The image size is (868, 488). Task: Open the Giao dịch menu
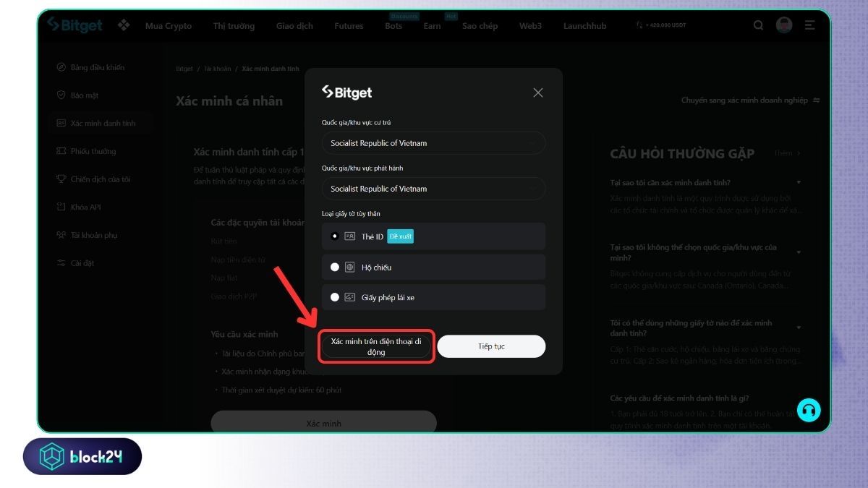[x=294, y=26]
